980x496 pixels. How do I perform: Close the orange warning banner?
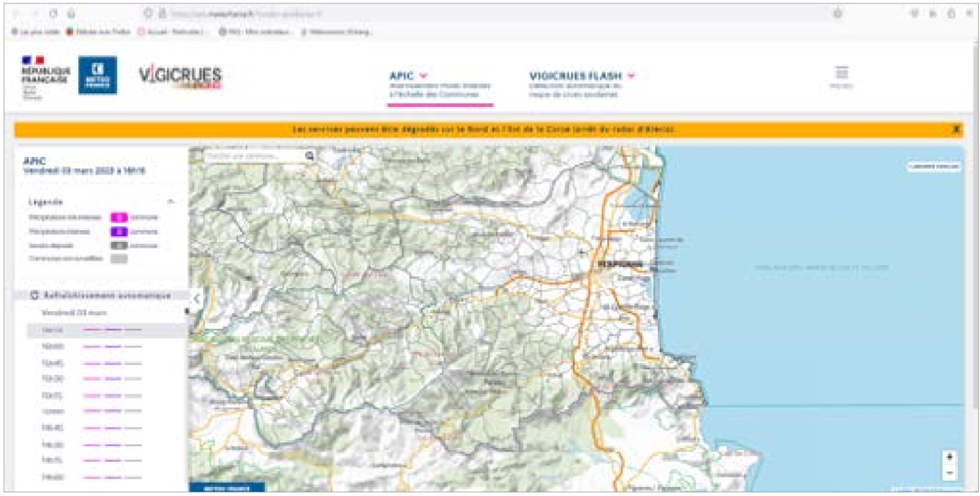(957, 129)
